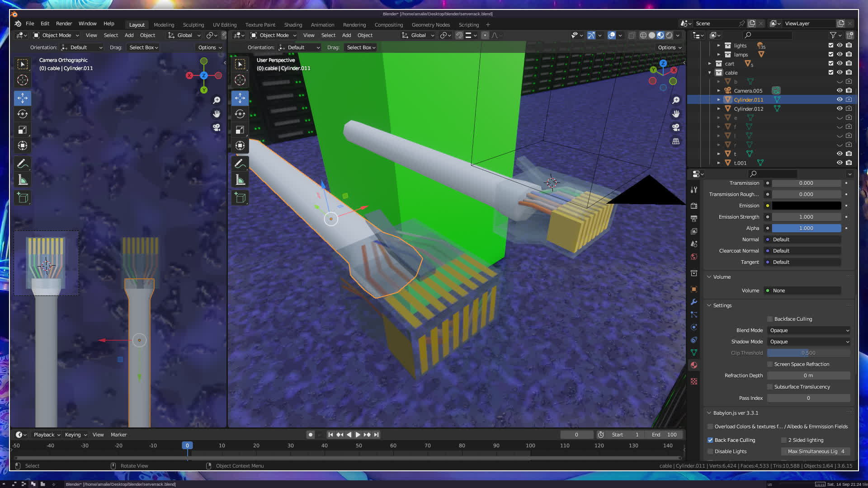Switch perspective/orthographic grid icon in viewport

pyautogui.click(x=676, y=141)
